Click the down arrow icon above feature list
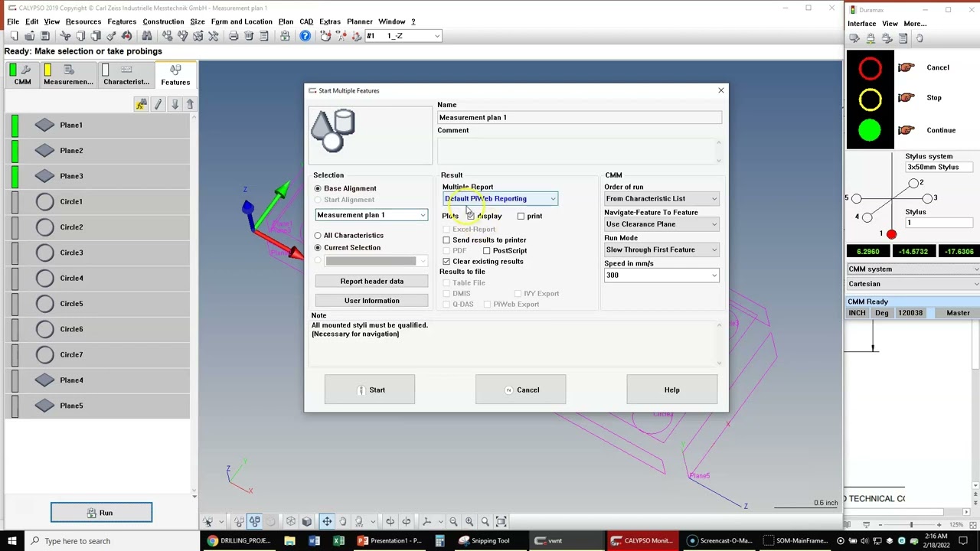Screen dimensions: 980x551 coord(175,104)
